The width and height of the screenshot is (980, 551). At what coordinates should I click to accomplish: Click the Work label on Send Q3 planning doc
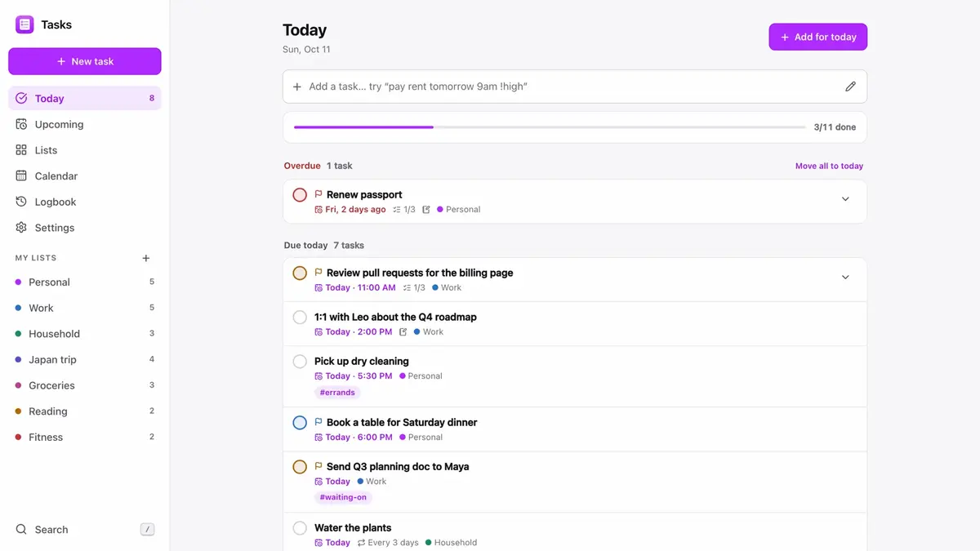[x=372, y=482]
